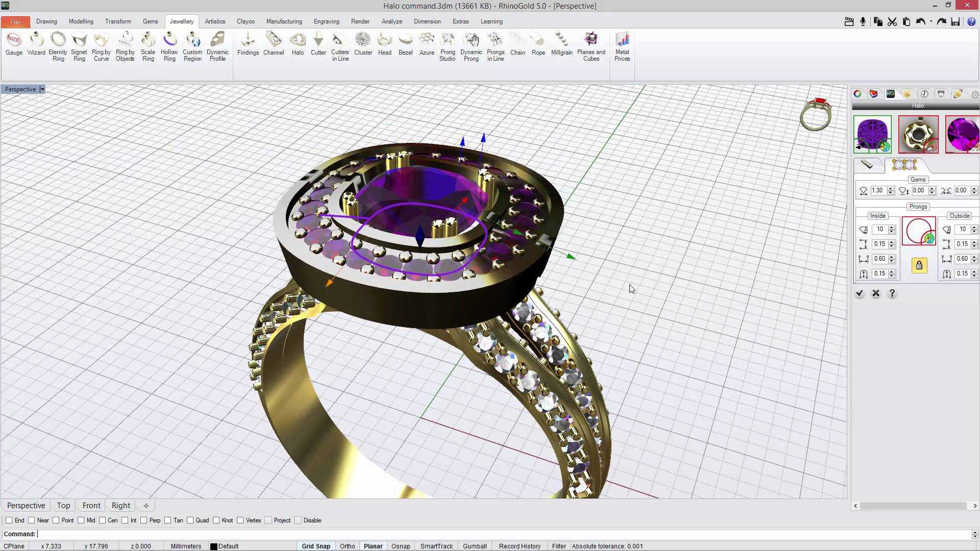Confirm the Halo with the checkmark button

tap(860, 293)
